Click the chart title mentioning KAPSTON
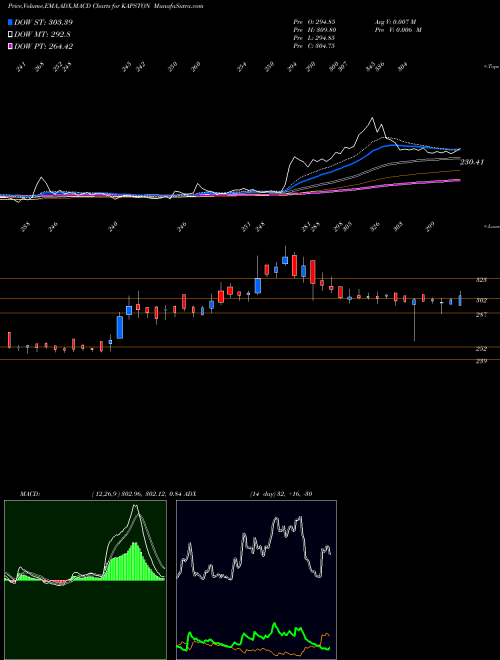 [106, 6]
